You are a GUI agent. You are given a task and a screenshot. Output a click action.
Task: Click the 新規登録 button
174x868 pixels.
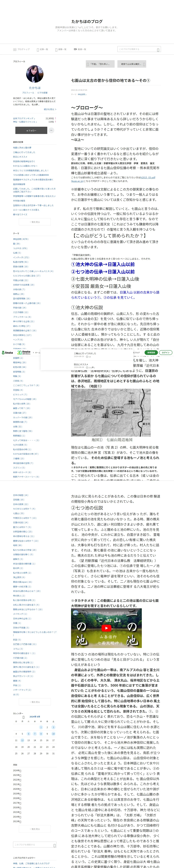pos(151,352)
